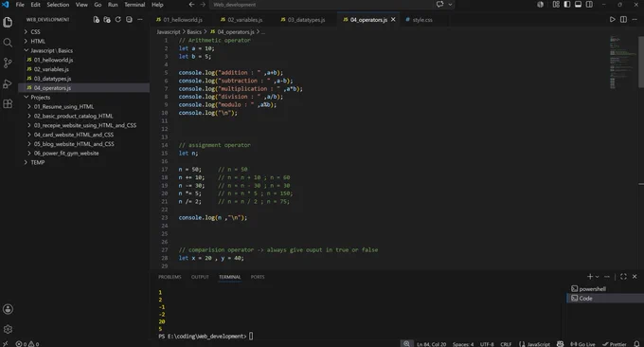This screenshot has height=347, width=644.
Task: Click the Copilot status icon in status bar
Action: [x=560, y=344]
